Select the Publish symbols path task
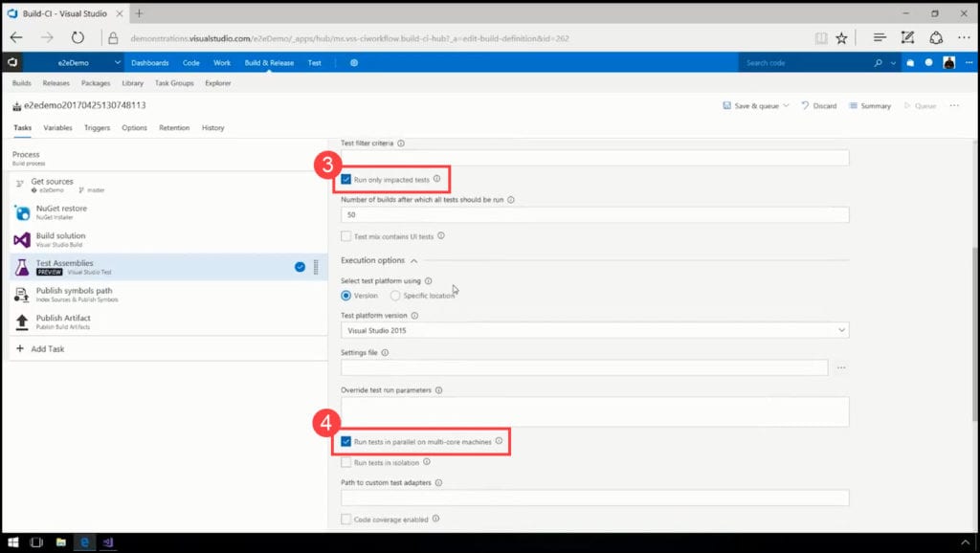 [x=168, y=295]
